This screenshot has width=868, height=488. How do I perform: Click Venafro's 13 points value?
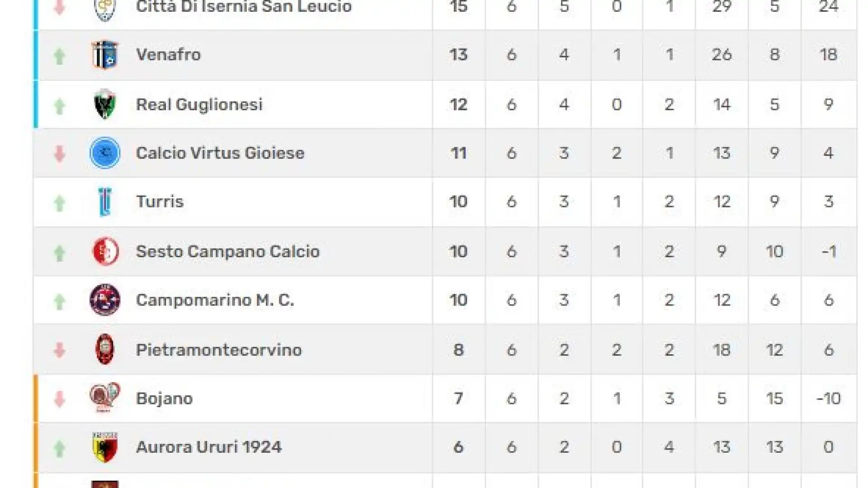(458, 55)
